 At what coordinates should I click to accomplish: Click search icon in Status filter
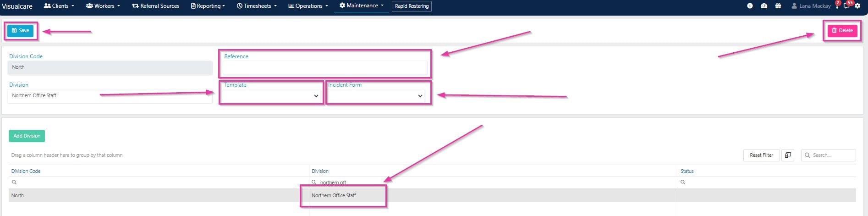683,182
